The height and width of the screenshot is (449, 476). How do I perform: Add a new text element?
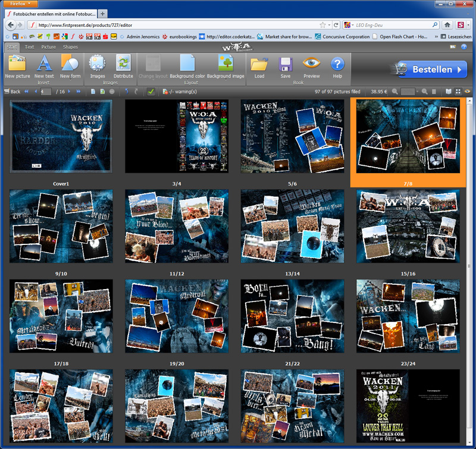(44, 67)
